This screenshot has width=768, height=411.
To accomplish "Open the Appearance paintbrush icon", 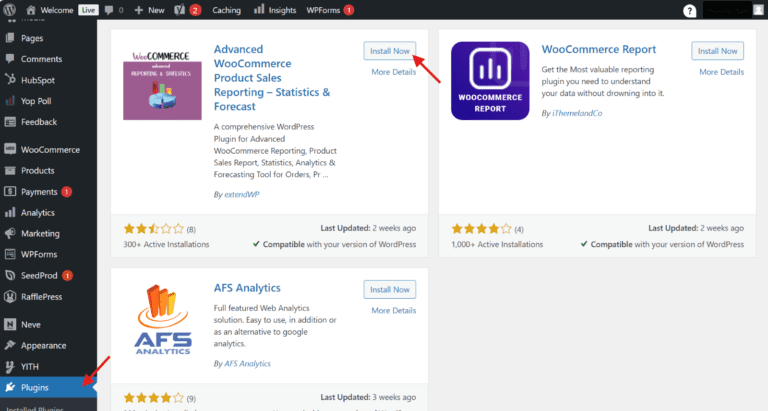I will point(10,345).
